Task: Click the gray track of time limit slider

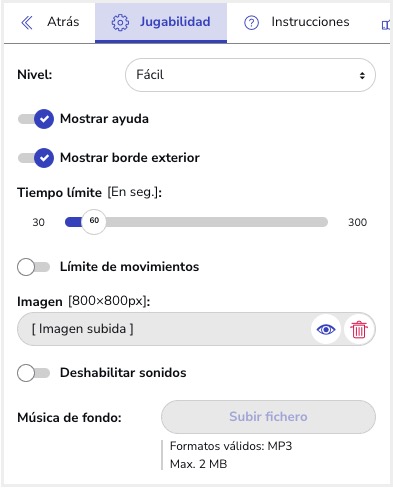Action: 217,222
